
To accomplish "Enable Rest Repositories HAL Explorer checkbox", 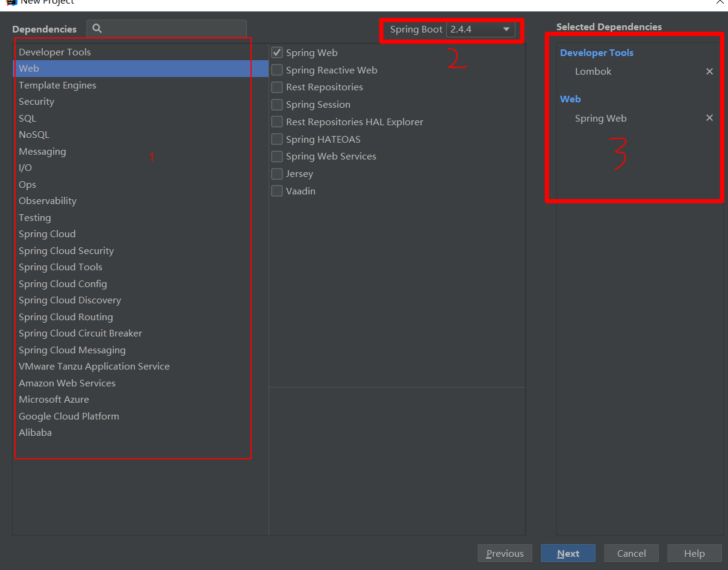I will coord(277,122).
